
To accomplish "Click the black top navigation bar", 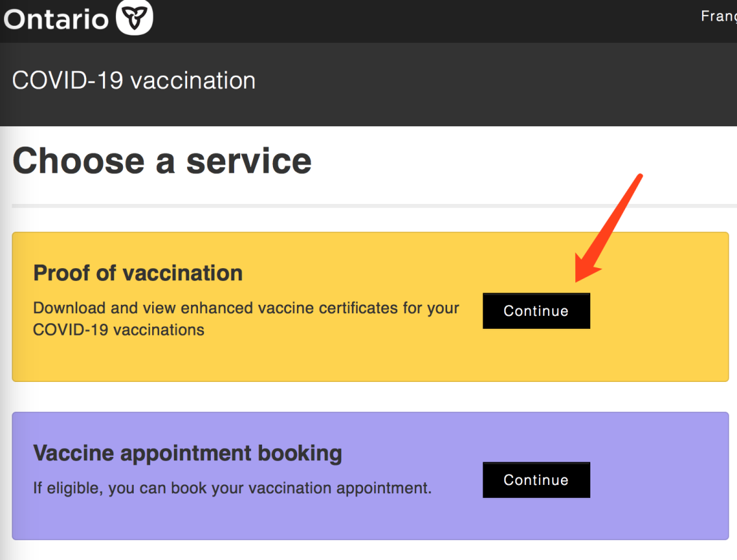I will [x=369, y=21].
